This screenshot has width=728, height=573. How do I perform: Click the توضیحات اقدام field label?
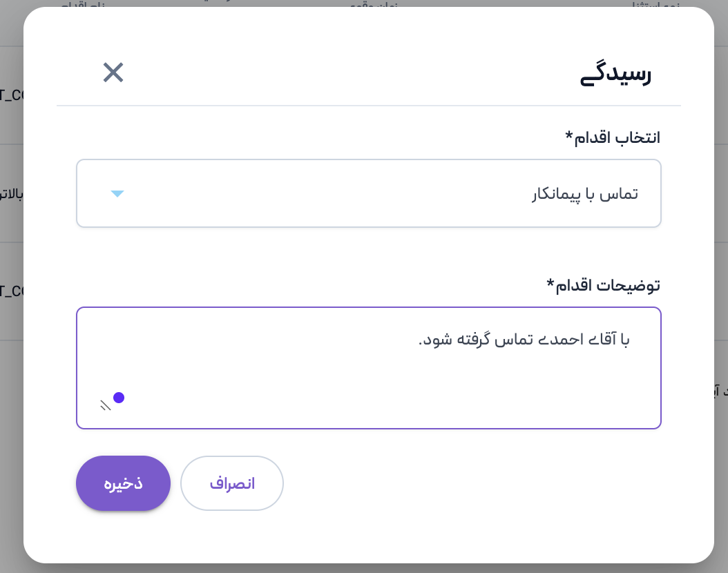[608, 284]
